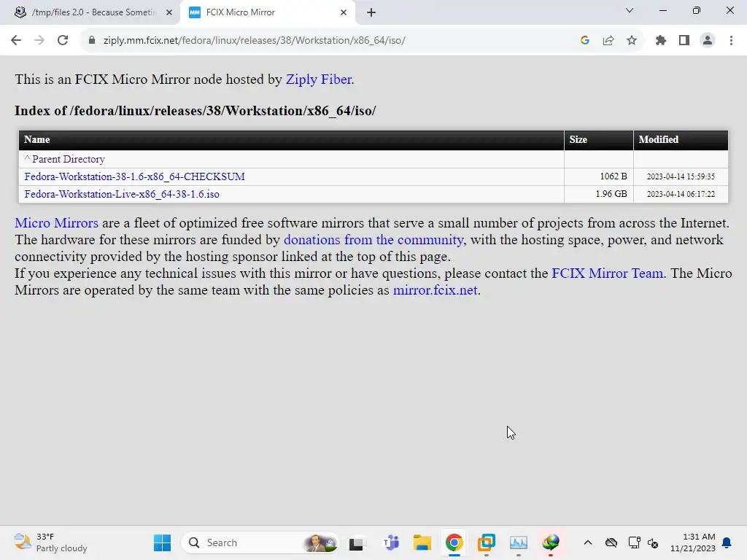Open Google icon in address bar
Screen dimensions: 747x560
coord(585,41)
